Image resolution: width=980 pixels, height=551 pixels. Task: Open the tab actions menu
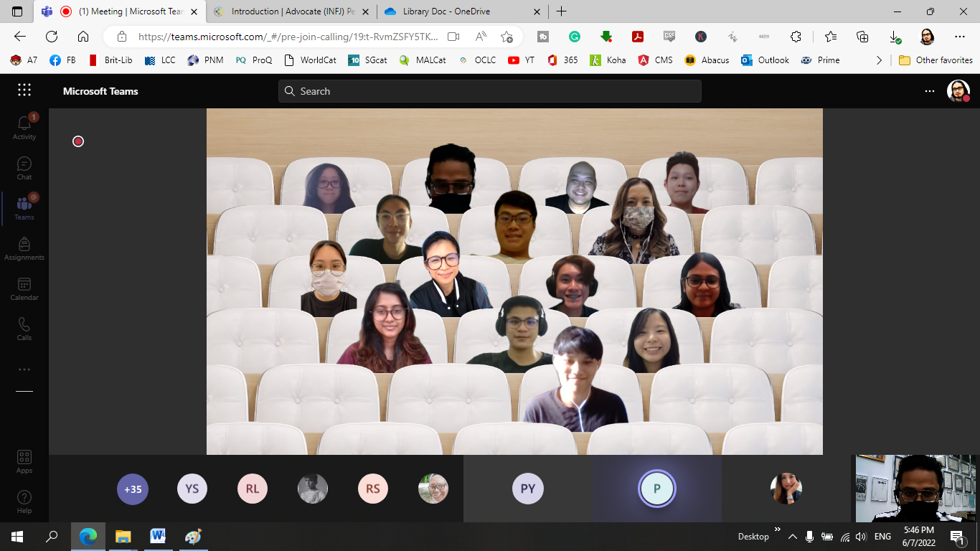(17, 11)
